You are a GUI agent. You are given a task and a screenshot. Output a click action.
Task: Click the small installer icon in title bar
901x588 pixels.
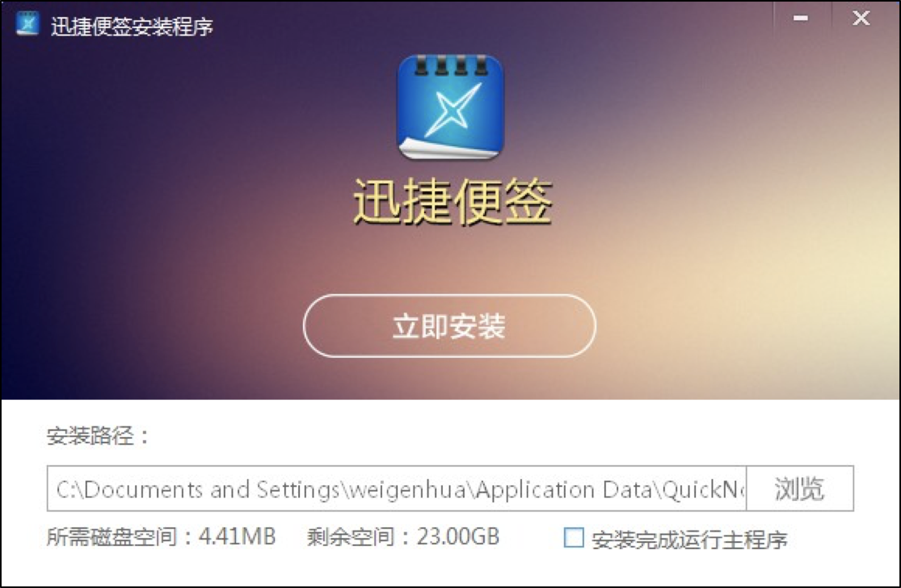click(x=27, y=23)
